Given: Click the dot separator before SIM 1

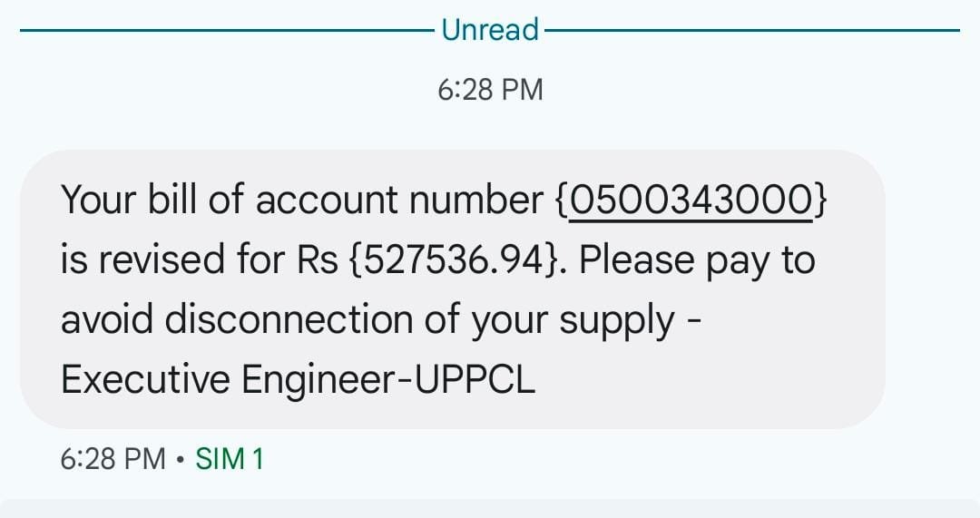Looking at the screenshot, I should (x=181, y=459).
